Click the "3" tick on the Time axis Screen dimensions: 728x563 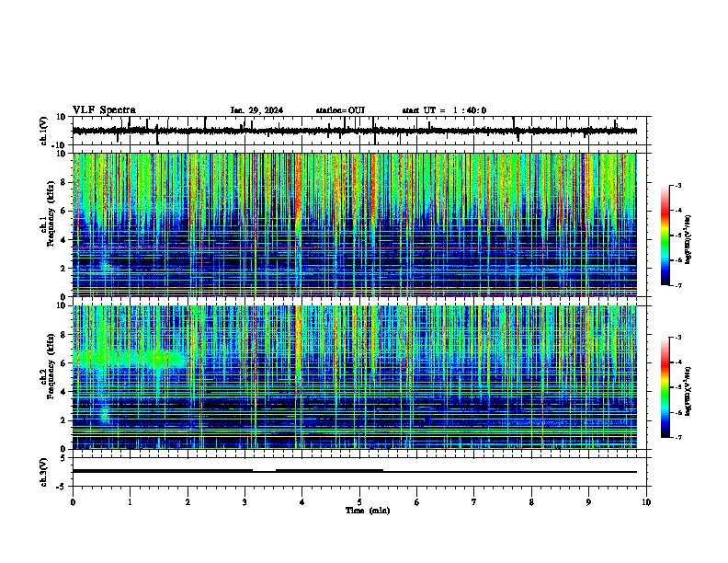pos(245,502)
